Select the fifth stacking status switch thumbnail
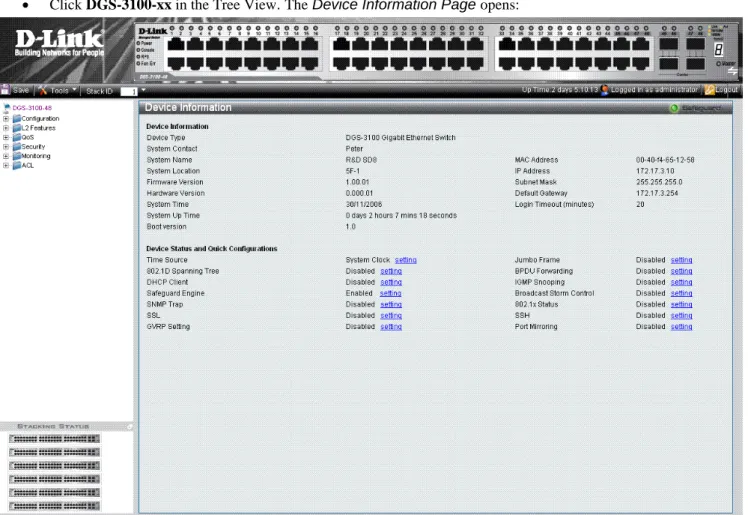Image resolution: width=748 pixels, height=515 pixels. coord(54,492)
